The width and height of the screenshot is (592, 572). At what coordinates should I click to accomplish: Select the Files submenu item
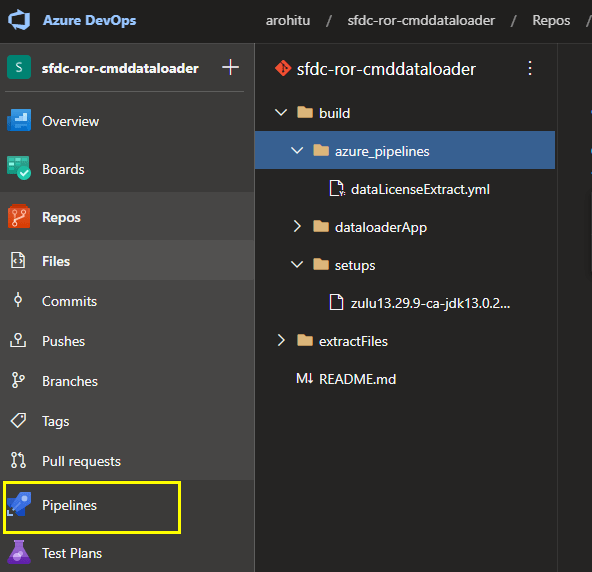pyautogui.click(x=127, y=261)
